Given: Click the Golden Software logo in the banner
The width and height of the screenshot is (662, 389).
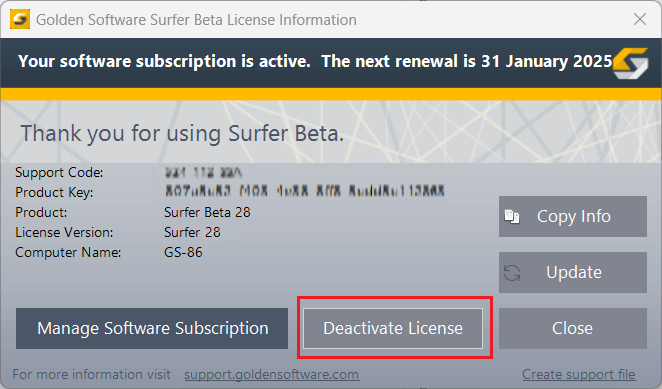Looking at the screenshot, I should point(630,63).
